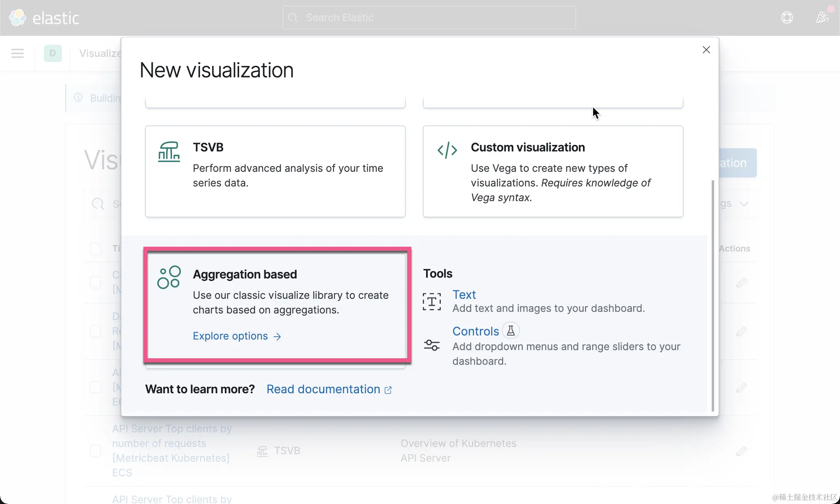The width and height of the screenshot is (840, 504).
Task: Check the first visualization row checkbox
Action: click(x=95, y=282)
